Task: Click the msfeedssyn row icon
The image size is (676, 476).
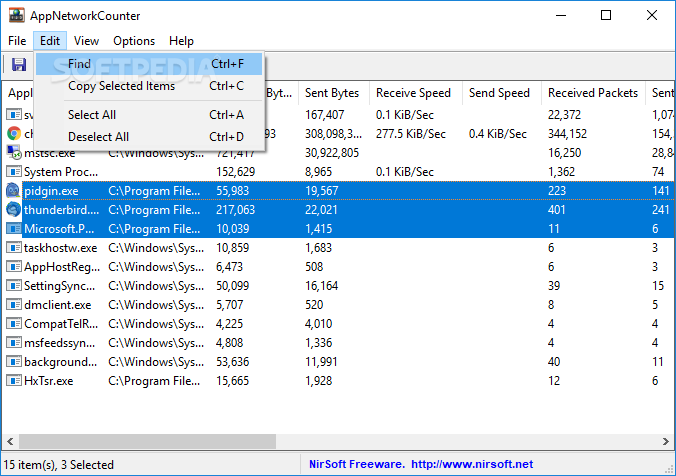Action: point(14,342)
